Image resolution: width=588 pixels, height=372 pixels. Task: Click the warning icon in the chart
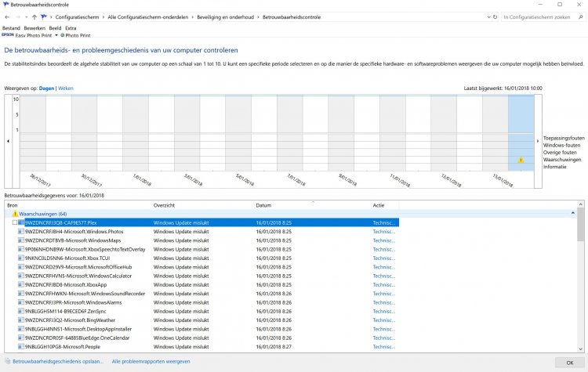(x=521, y=161)
